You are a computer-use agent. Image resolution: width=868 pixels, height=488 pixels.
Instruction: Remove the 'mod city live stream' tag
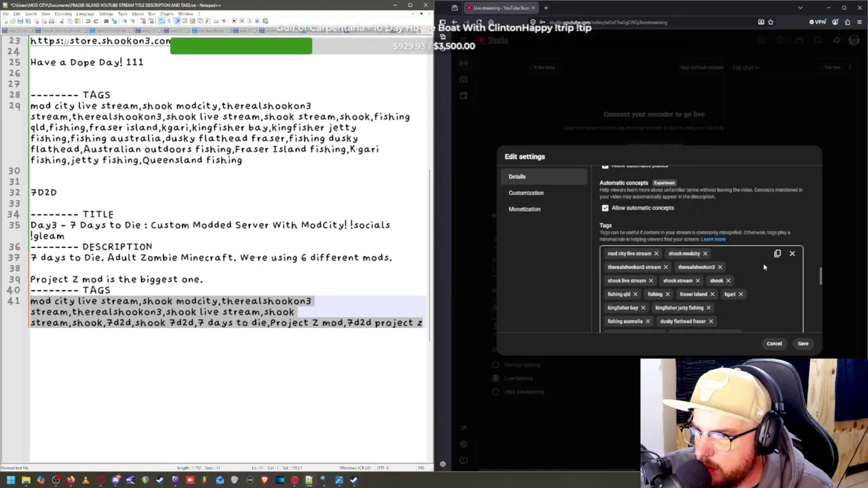pos(656,253)
